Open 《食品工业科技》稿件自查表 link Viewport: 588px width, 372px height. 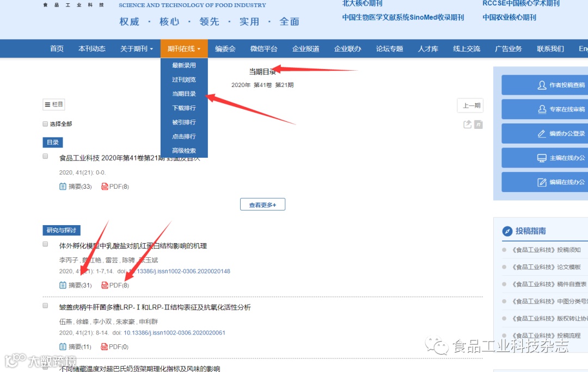click(x=549, y=284)
